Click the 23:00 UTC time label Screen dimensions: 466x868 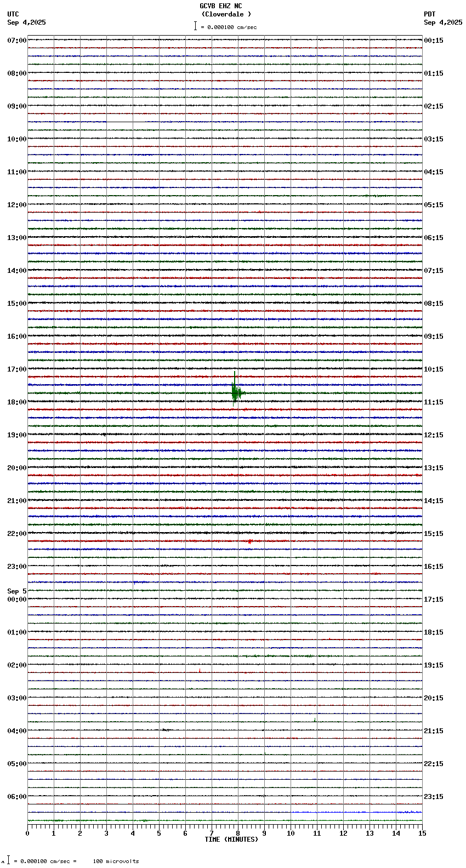pos(17,567)
